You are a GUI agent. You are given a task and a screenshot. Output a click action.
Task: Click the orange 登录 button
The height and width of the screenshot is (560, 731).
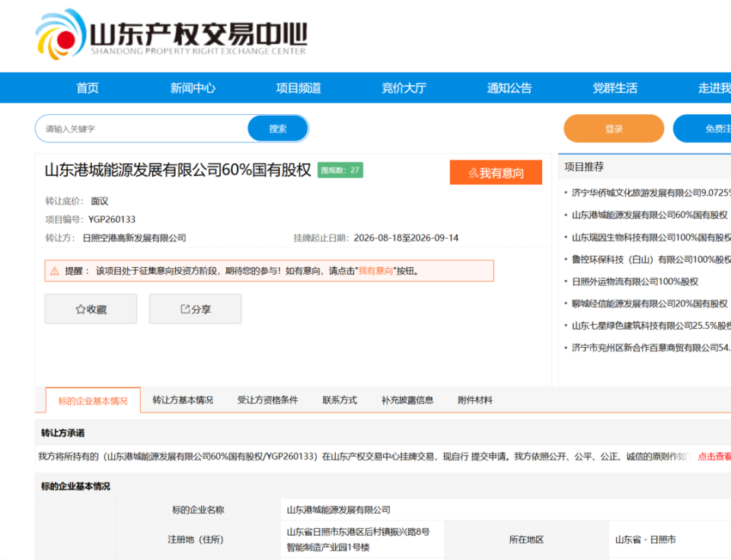[x=614, y=129]
